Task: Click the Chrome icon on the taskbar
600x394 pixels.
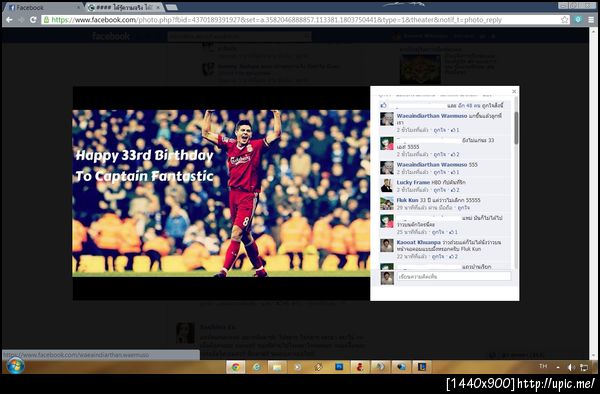Action: (x=235, y=367)
